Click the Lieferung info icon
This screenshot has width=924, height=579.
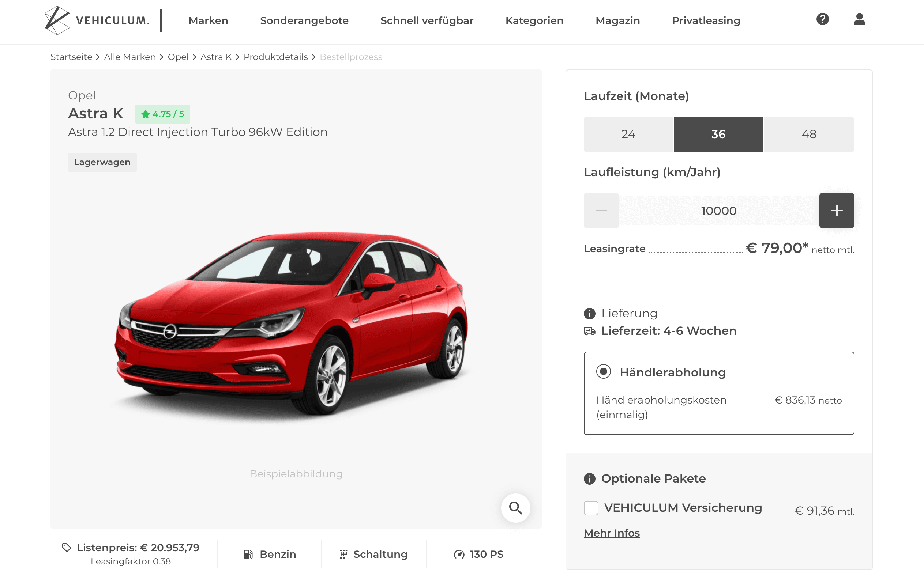click(589, 314)
